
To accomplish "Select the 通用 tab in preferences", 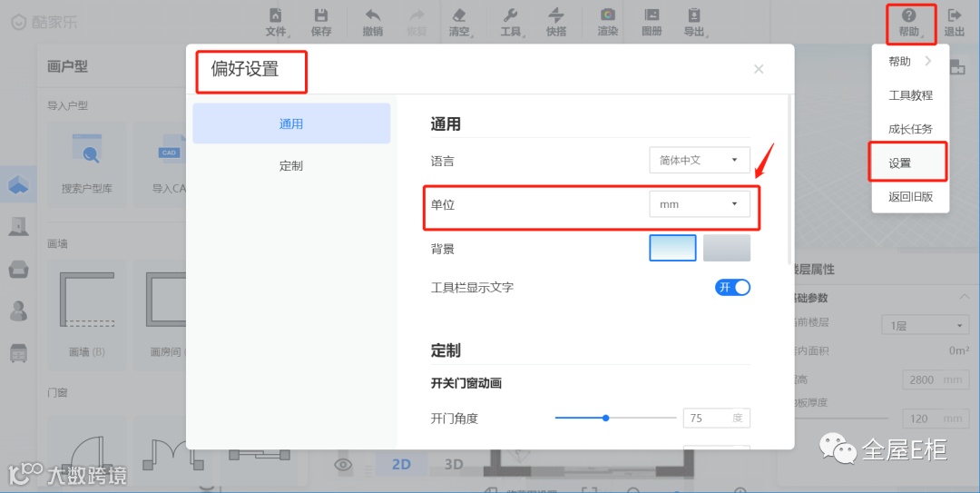I will 291,123.
